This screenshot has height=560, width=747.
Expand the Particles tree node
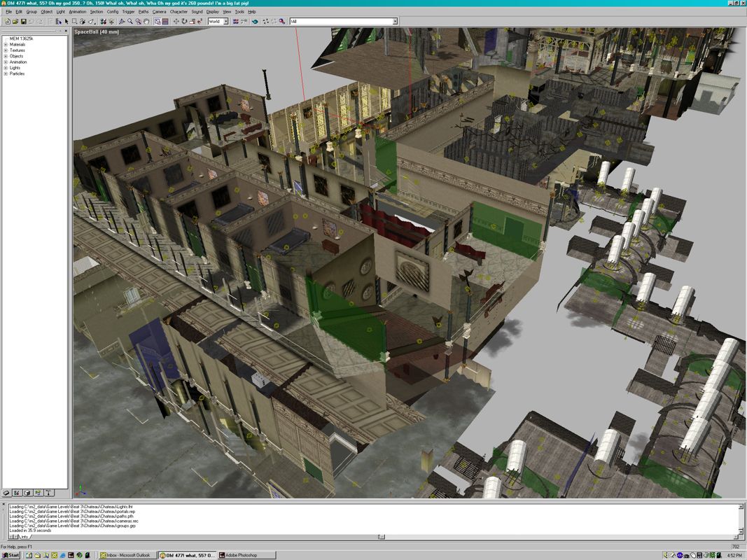point(6,73)
